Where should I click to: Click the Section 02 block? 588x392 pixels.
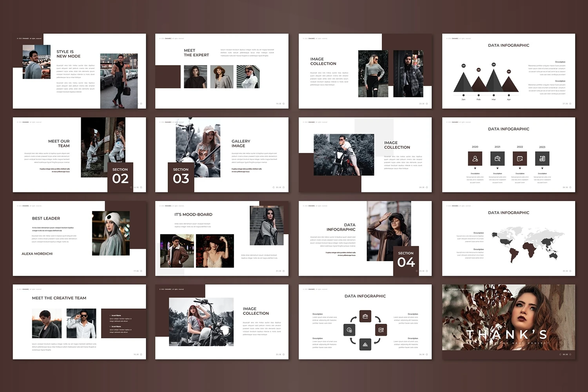tap(120, 177)
